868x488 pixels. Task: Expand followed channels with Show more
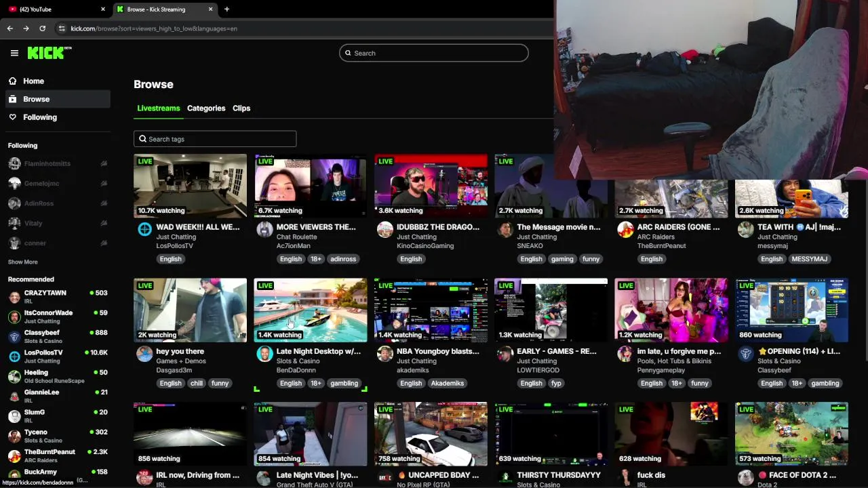click(x=23, y=262)
